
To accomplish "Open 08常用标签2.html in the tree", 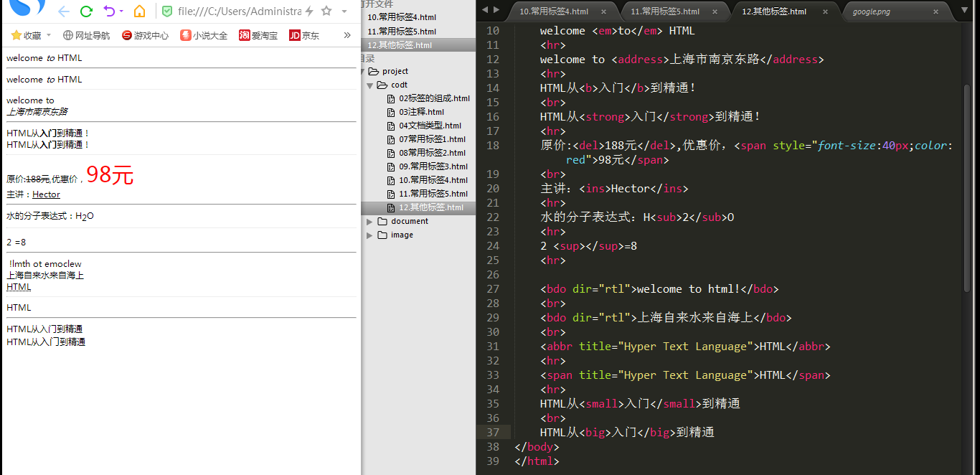I will pyautogui.click(x=432, y=153).
